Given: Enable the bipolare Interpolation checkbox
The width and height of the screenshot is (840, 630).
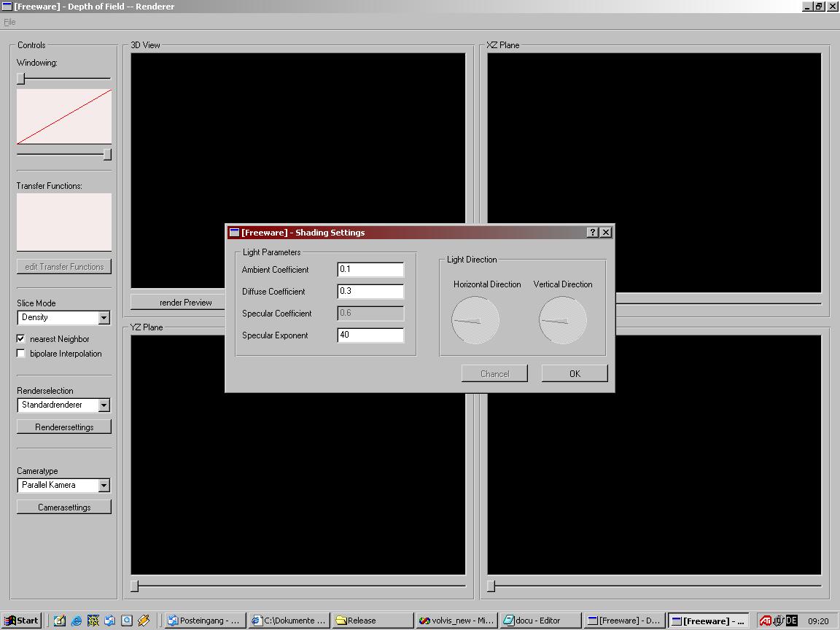Looking at the screenshot, I should click(x=21, y=354).
